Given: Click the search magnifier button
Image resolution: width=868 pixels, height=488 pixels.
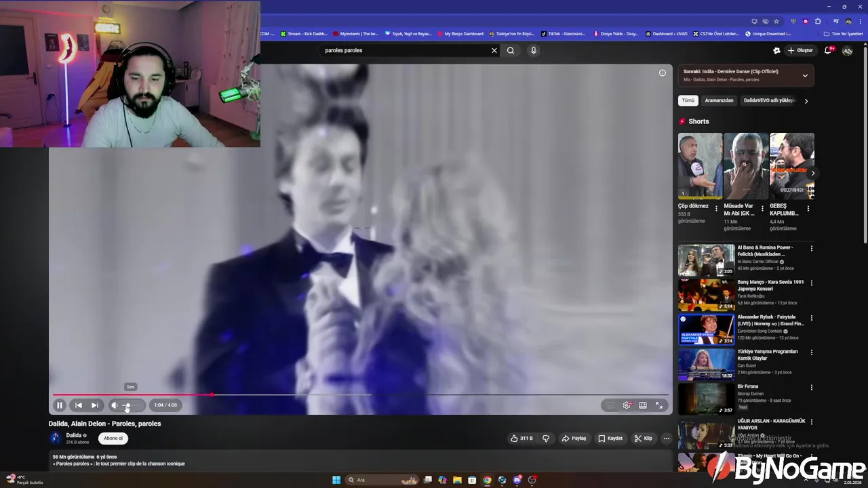Looking at the screenshot, I should (511, 50).
